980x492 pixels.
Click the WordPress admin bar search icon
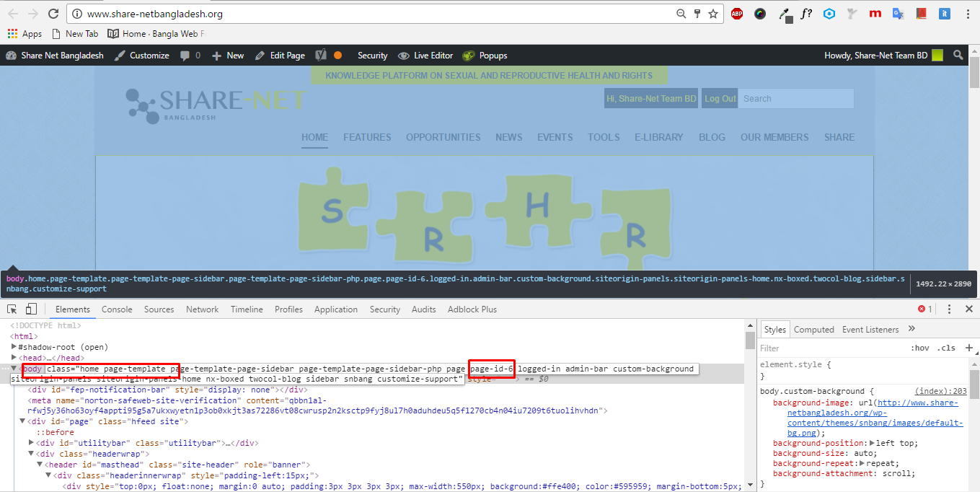(958, 55)
